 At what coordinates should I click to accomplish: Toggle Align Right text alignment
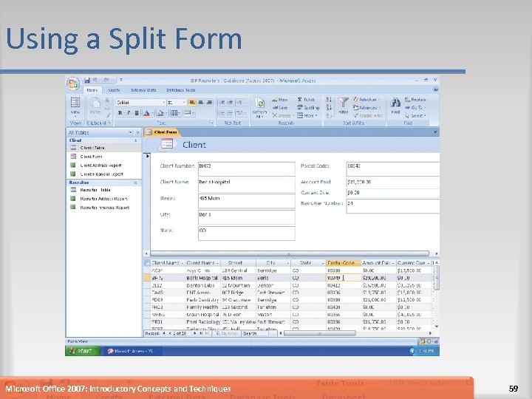(209, 102)
